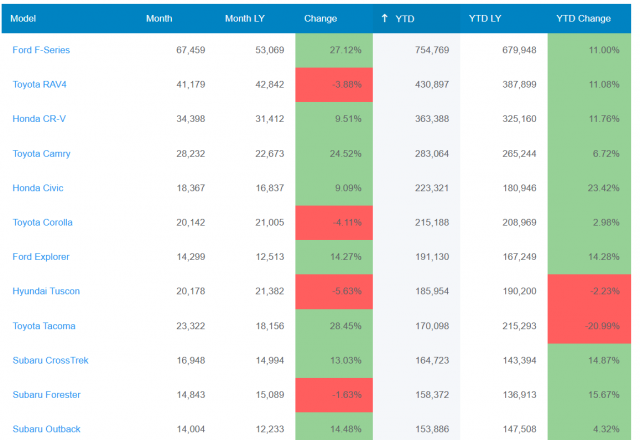
Task: Select the 191,130 YTD value
Action: (x=432, y=257)
